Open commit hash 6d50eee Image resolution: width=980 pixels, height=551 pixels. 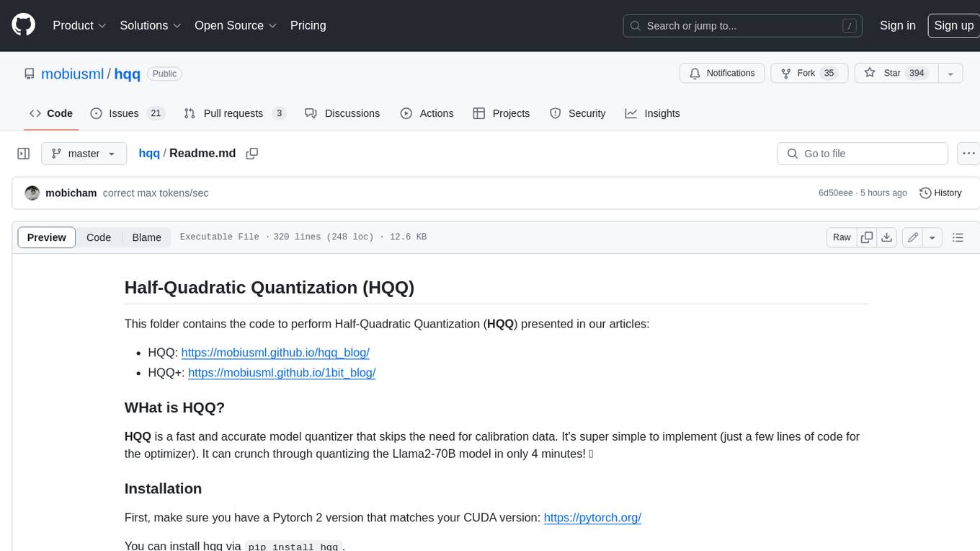[835, 193]
